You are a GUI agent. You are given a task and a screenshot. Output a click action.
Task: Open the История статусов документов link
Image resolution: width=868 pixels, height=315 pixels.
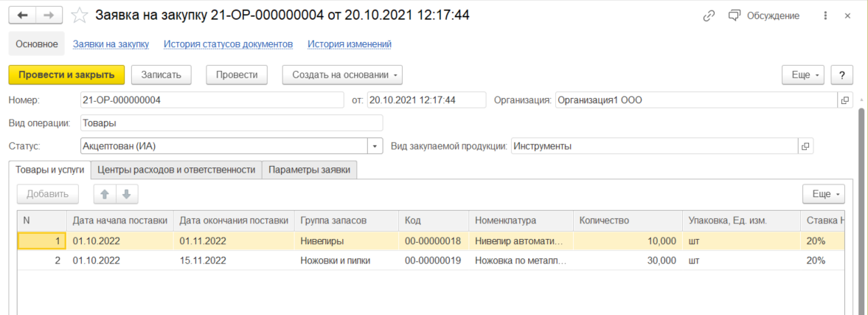pyautogui.click(x=228, y=44)
